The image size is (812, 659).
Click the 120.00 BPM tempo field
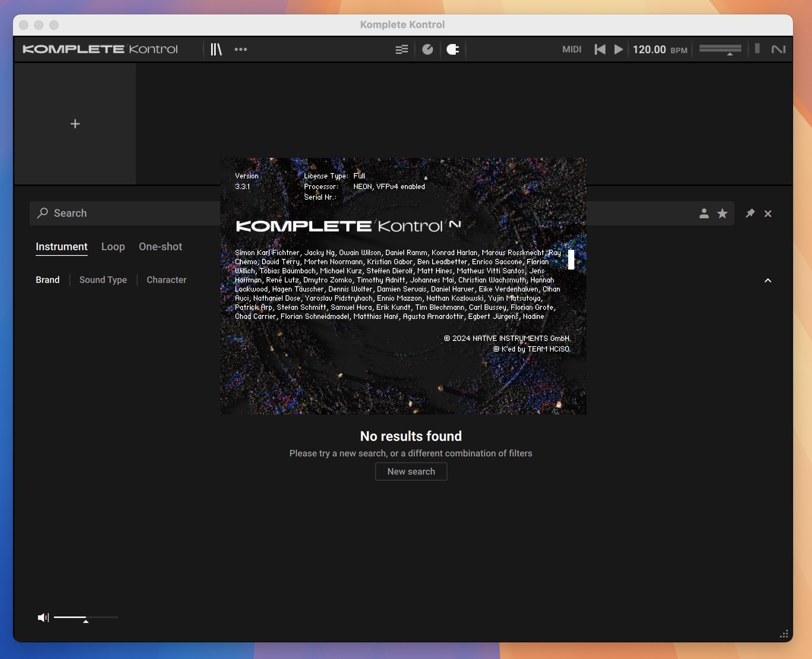(x=660, y=50)
